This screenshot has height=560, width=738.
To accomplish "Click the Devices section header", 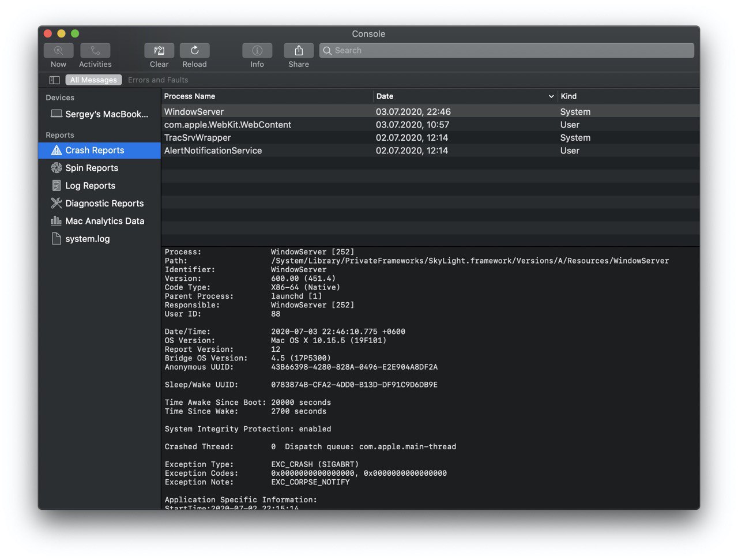I will 60,98.
